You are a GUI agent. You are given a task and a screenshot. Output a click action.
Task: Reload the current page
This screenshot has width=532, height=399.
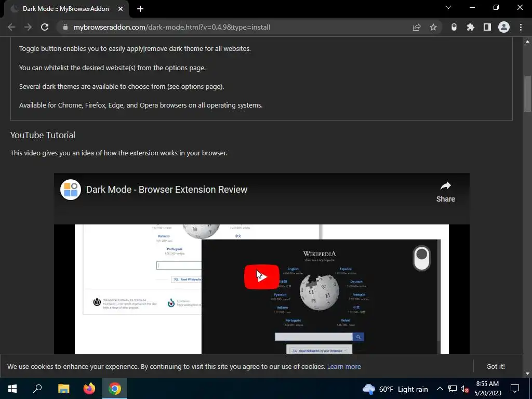click(45, 27)
